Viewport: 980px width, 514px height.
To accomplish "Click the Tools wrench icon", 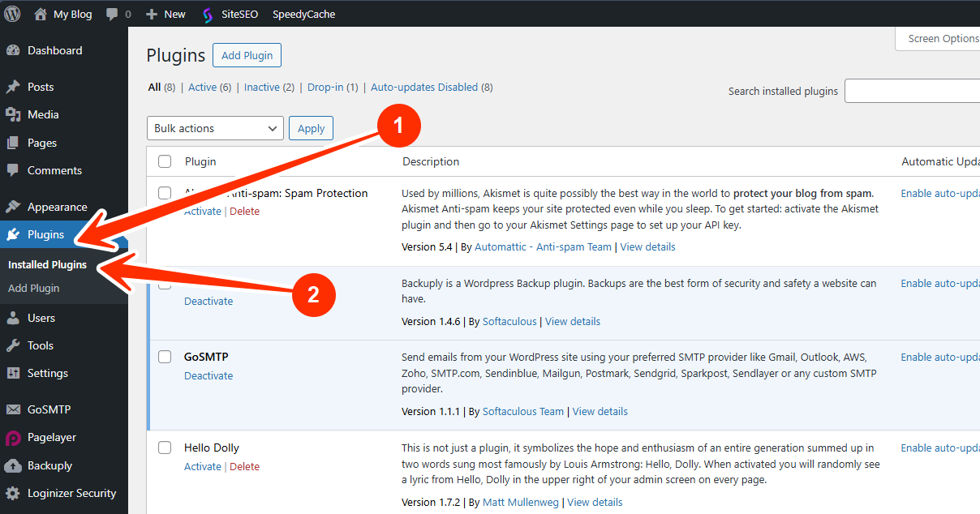I will coord(13,345).
